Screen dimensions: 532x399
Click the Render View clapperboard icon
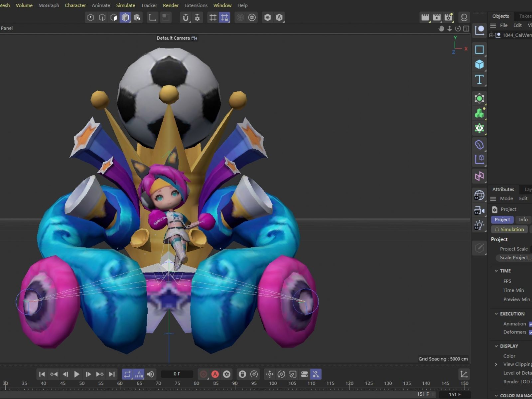[x=425, y=17]
